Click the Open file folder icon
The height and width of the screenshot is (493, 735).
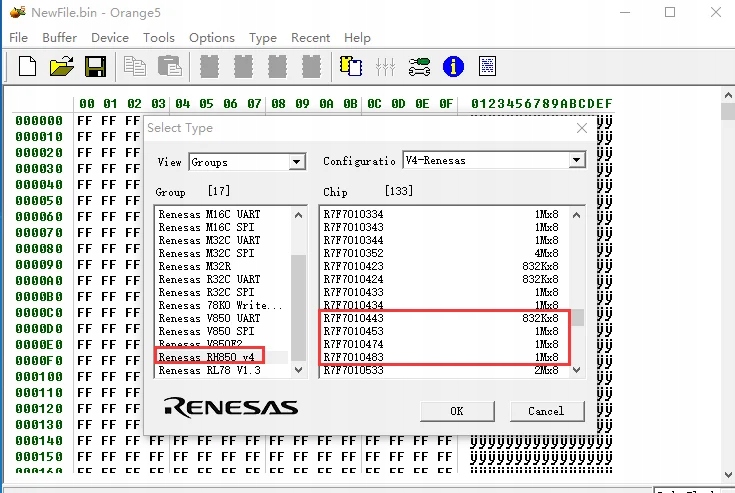coord(62,67)
